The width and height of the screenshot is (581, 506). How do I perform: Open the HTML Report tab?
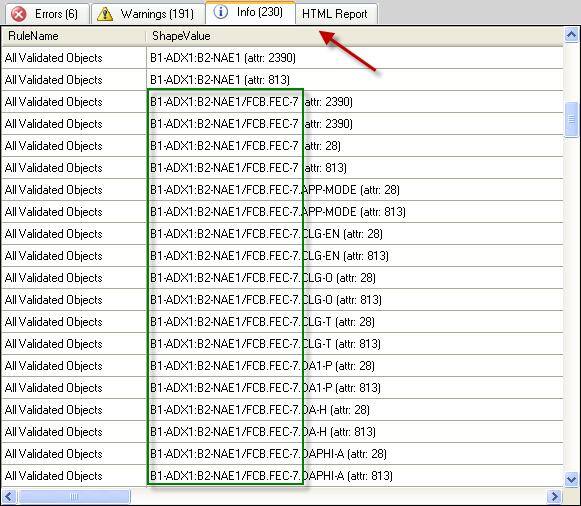(336, 14)
